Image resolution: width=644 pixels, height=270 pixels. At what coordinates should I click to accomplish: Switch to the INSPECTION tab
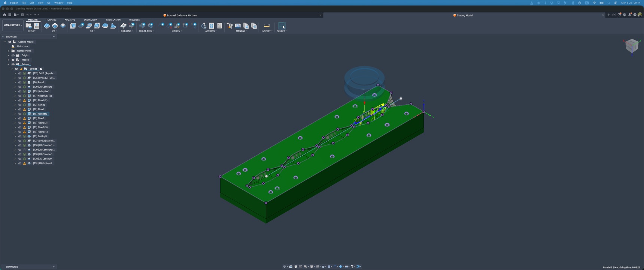(x=91, y=19)
